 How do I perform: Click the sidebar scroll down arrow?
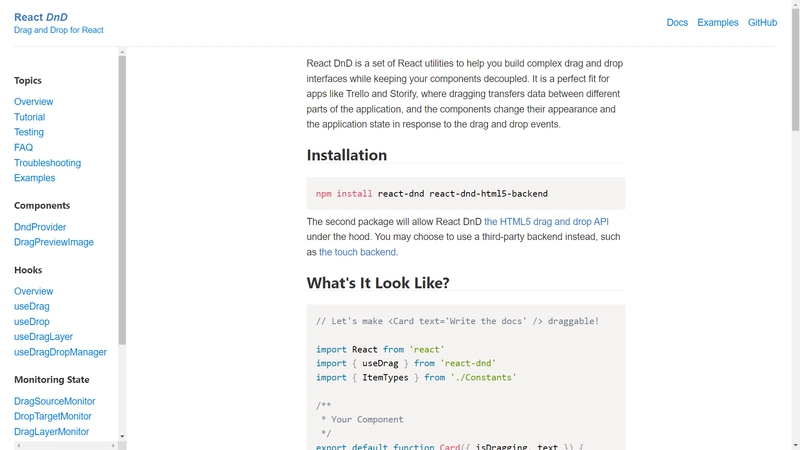coord(122,436)
